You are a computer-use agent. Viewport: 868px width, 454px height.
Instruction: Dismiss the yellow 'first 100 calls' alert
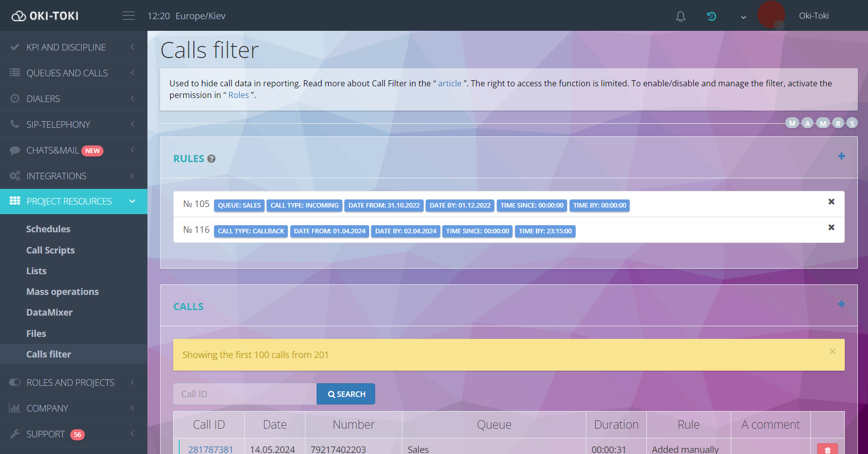point(832,351)
